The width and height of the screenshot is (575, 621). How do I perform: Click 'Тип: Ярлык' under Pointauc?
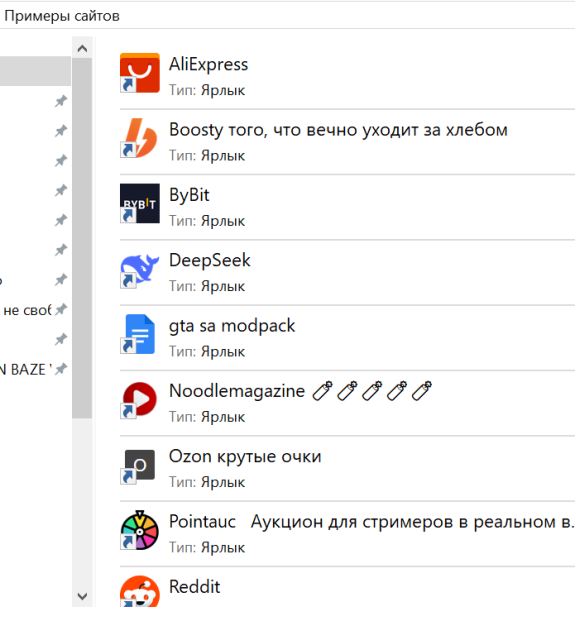(x=207, y=548)
